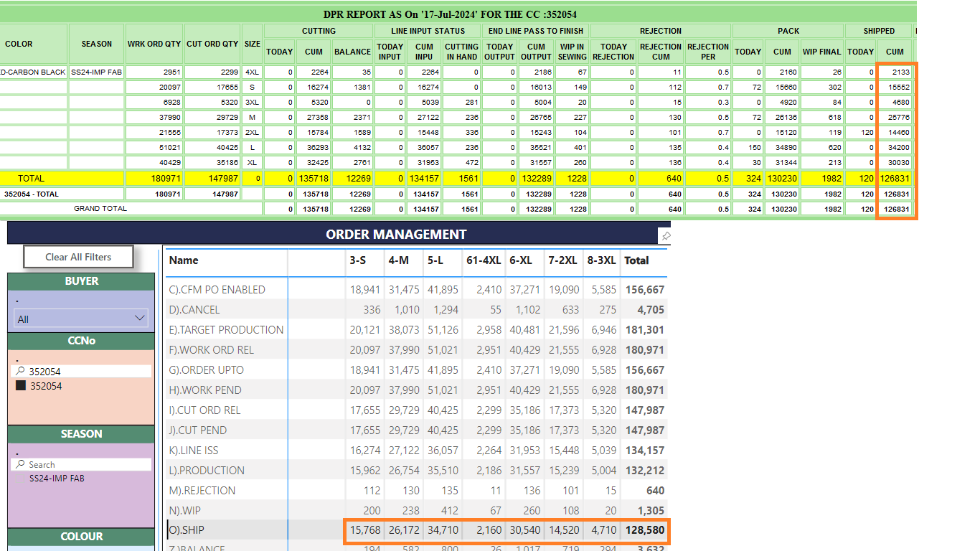
Task: Sort by the Name column header
Action: [x=184, y=260]
